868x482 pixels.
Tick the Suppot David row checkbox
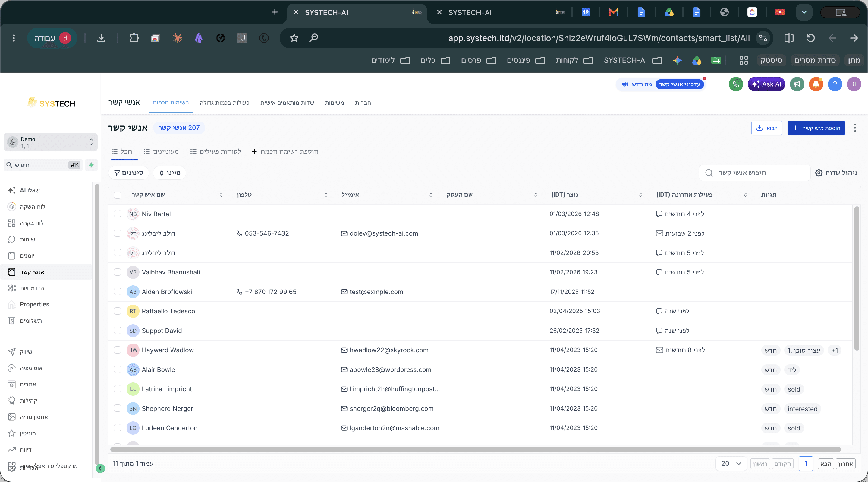point(118,331)
